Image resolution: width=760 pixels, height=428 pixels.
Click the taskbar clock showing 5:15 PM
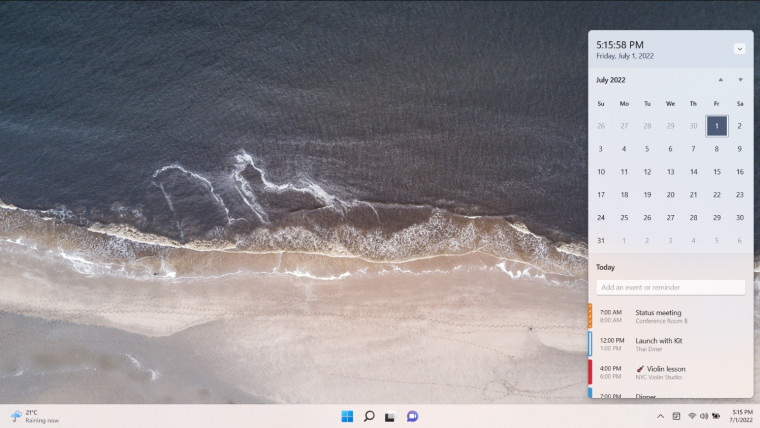click(741, 416)
